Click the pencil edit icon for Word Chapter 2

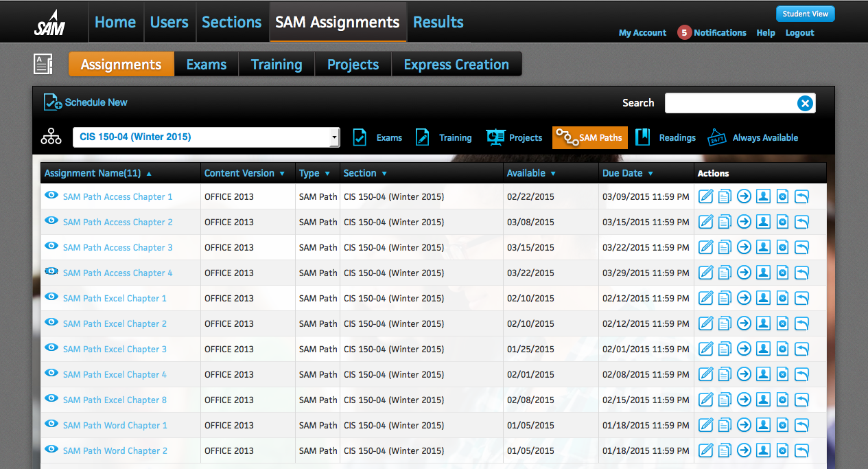click(x=705, y=450)
